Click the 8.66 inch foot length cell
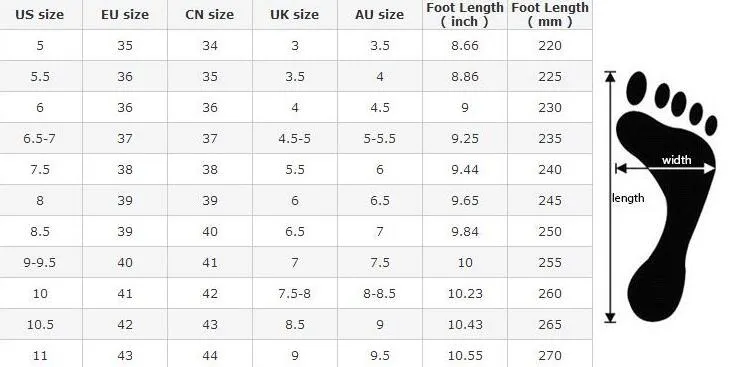730x367 pixels. (x=465, y=46)
